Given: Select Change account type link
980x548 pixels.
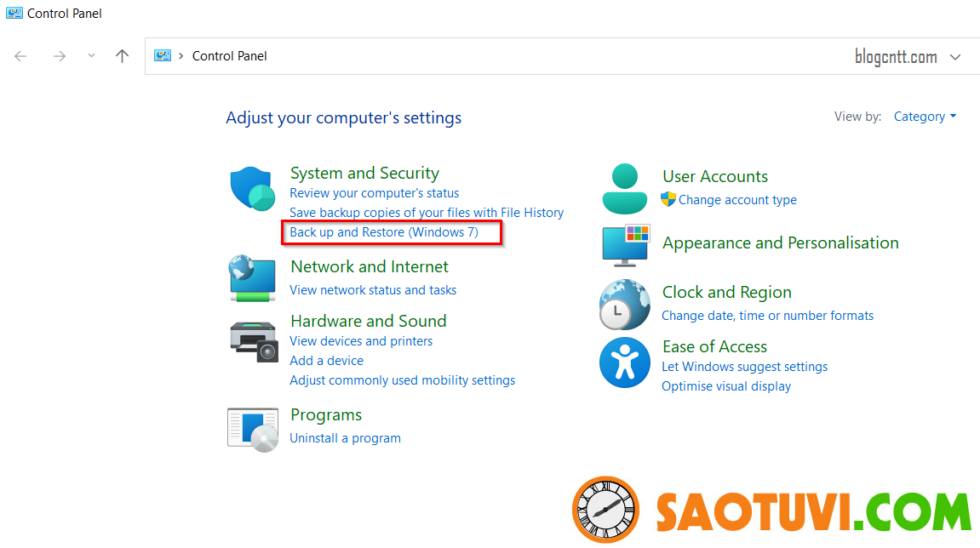Looking at the screenshot, I should click(x=737, y=200).
